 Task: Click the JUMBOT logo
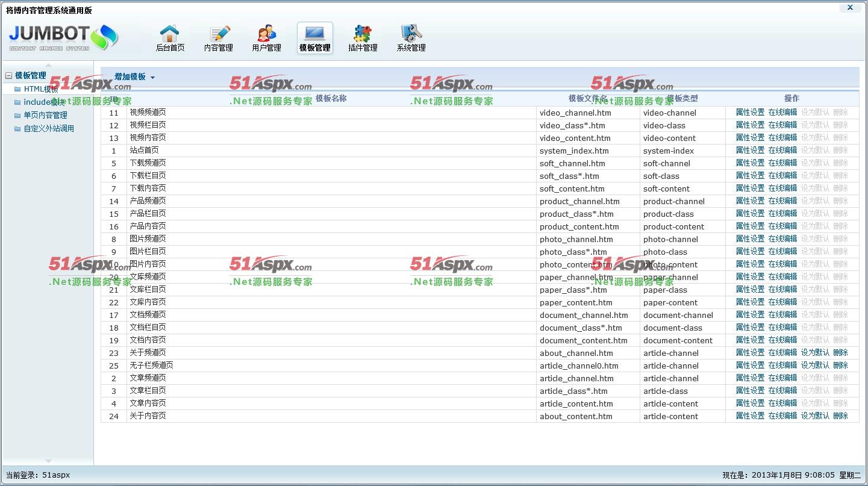pos(63,37)
